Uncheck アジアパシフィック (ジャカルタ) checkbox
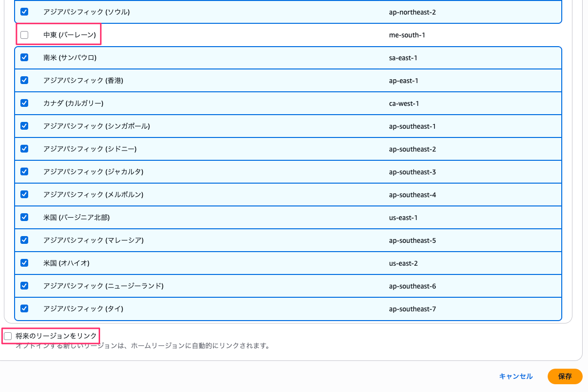The height and width of the screenshot is (392, 588). (x=24, y=171)
